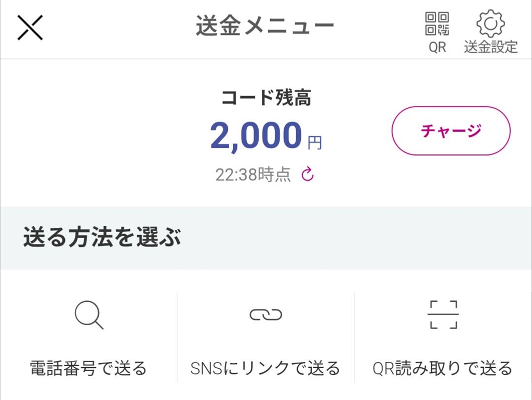Tap the 円 currency unit
The width and height of the screenshot is (532, 400).
[x=314, y=143]
